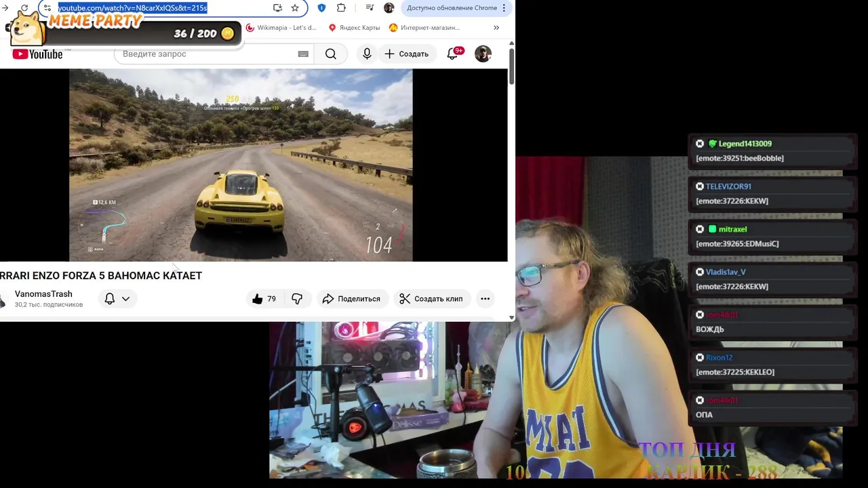Click the YouTube search magnifier button
This screenshot has width=868, height=488.
click(x=331, y=54)
